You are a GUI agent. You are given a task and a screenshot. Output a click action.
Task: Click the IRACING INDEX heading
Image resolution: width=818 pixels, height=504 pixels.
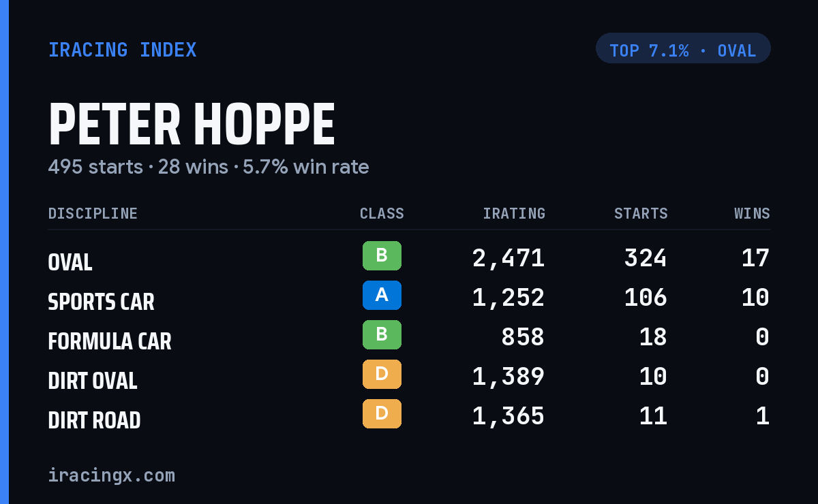(122, 50)
